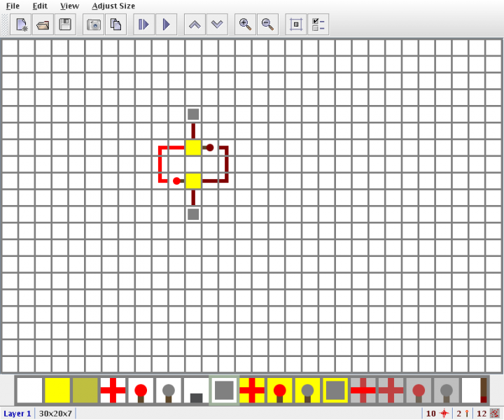Move down one layer with the down chevron
Viewport: 504px width, 420px height.
point(217,24)
